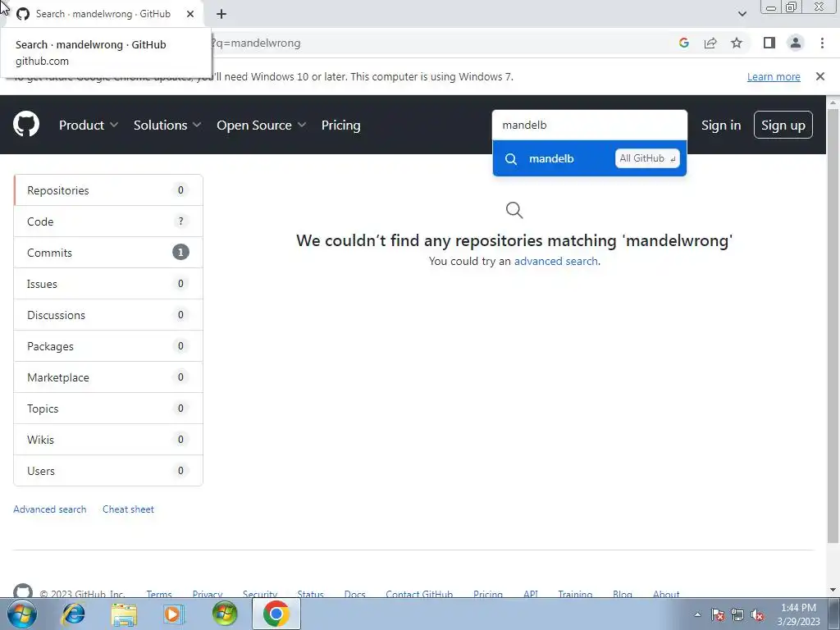The image size is (840, 630).
Task: Click Learn more on Chrome update notice
Action: point(774,76)
